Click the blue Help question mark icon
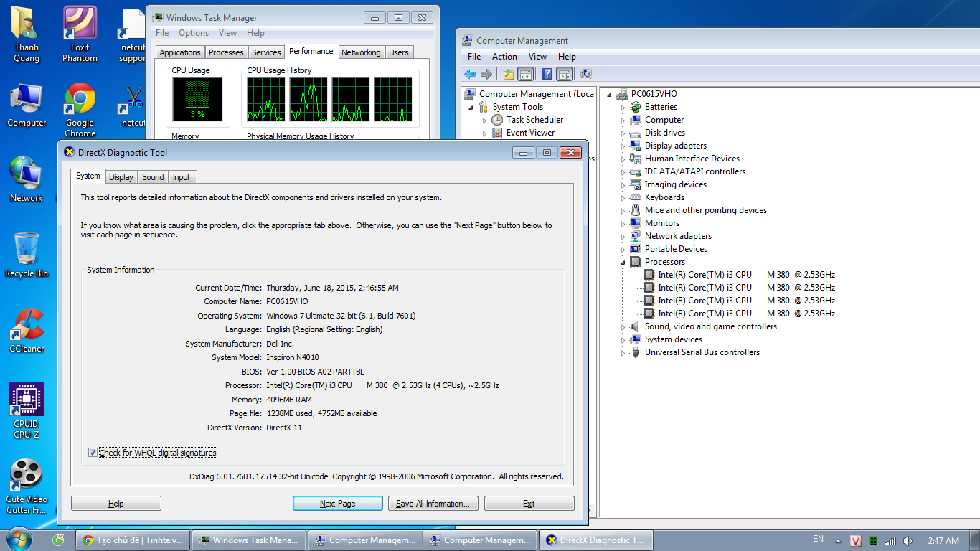980x551 pixels. (547, 74)
